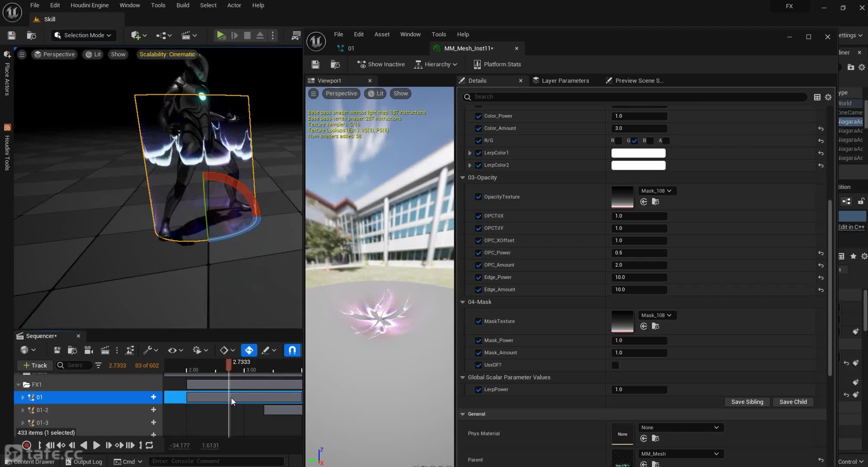Open the Build menu
The image size is (868, 467).
(183, 5)
